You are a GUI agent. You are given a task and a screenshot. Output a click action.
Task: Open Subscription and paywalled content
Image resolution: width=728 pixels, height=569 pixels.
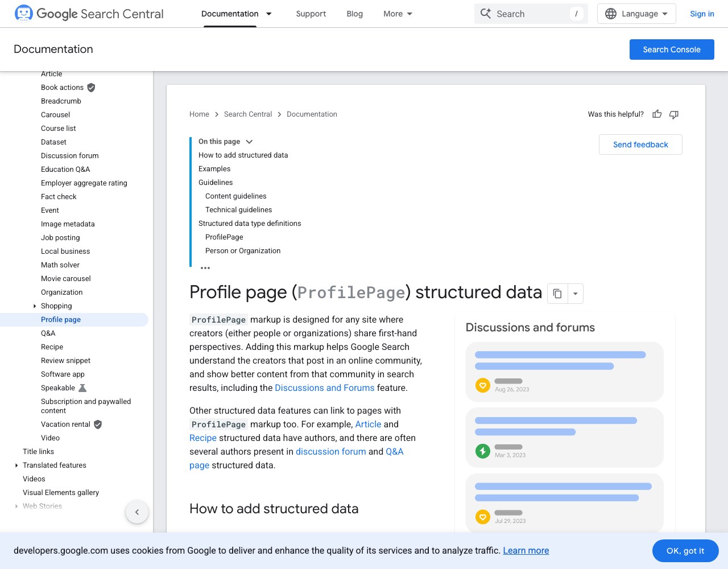point(86,406)
